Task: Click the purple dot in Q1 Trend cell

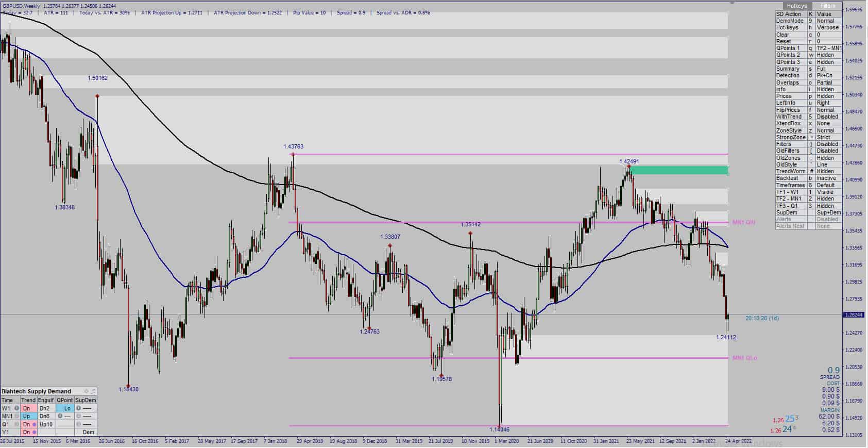Action: pos(34,424)
